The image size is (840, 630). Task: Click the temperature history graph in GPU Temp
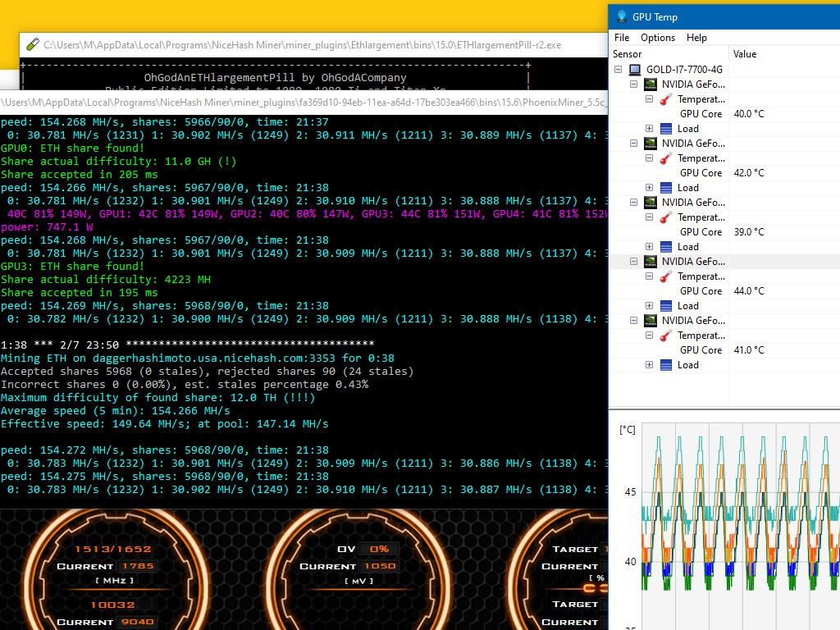pyautogui.click(x=741, y=526)
